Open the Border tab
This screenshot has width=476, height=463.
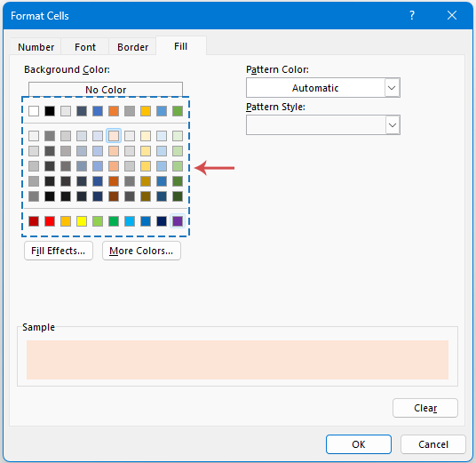[x=132, y=47]
